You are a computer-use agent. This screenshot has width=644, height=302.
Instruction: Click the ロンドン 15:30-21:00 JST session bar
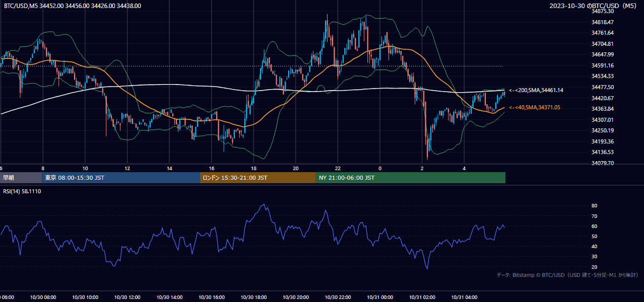258,178
